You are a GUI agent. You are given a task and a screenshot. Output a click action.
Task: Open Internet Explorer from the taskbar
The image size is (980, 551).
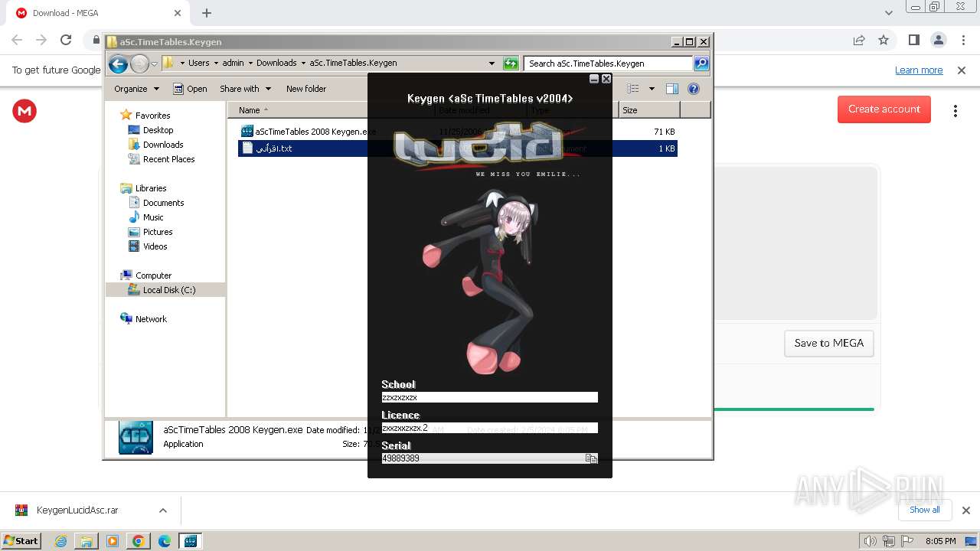(60, 541)
